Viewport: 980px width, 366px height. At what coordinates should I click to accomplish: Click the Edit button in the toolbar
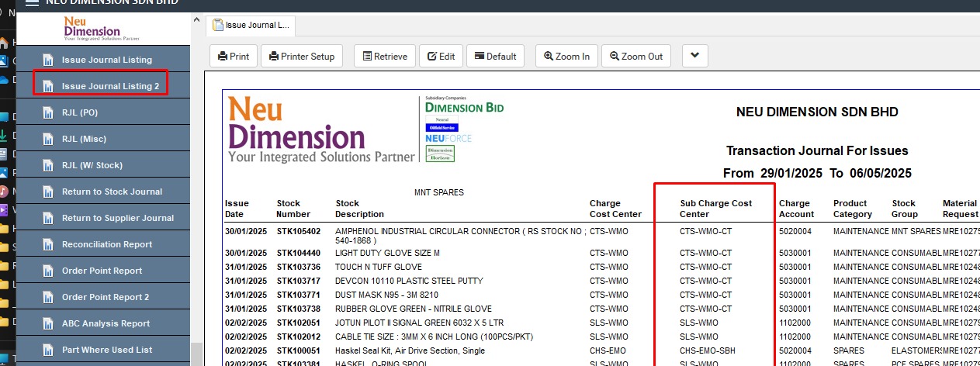pos(440,57)
